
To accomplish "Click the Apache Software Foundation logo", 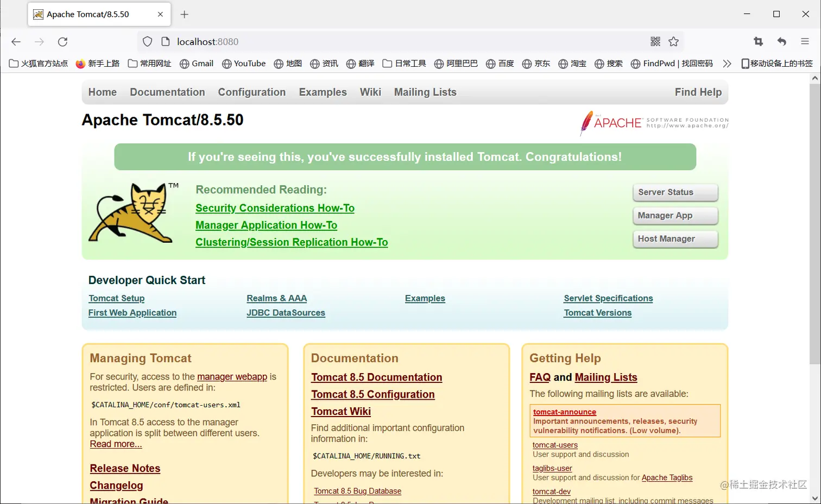I will (x=654, y=123).
